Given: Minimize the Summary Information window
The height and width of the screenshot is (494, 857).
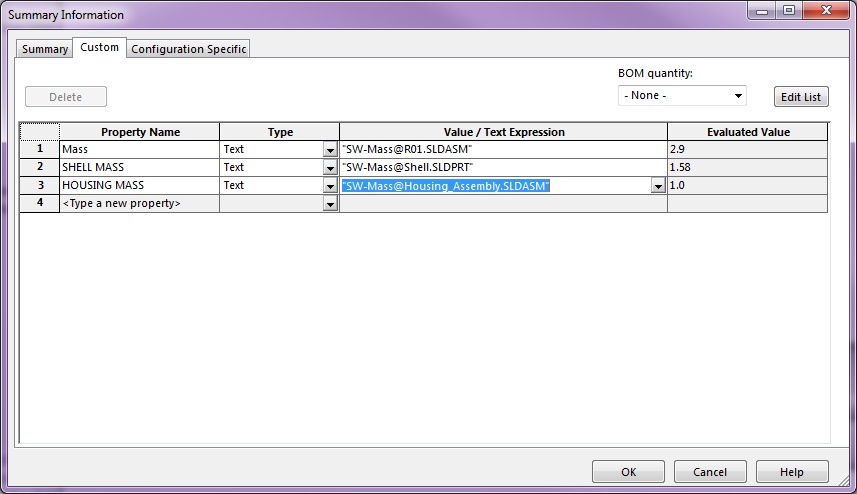Looking at the screenshot, I should tap(762, 10).
